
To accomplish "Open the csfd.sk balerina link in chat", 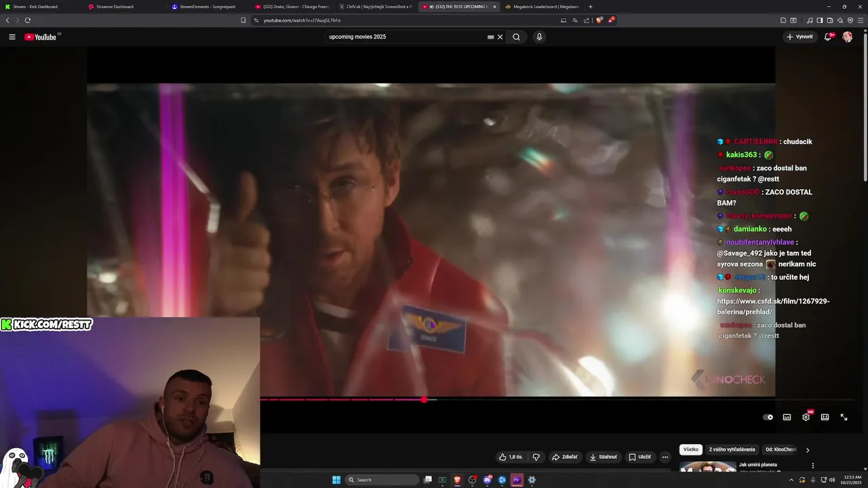I will point(773,306).
